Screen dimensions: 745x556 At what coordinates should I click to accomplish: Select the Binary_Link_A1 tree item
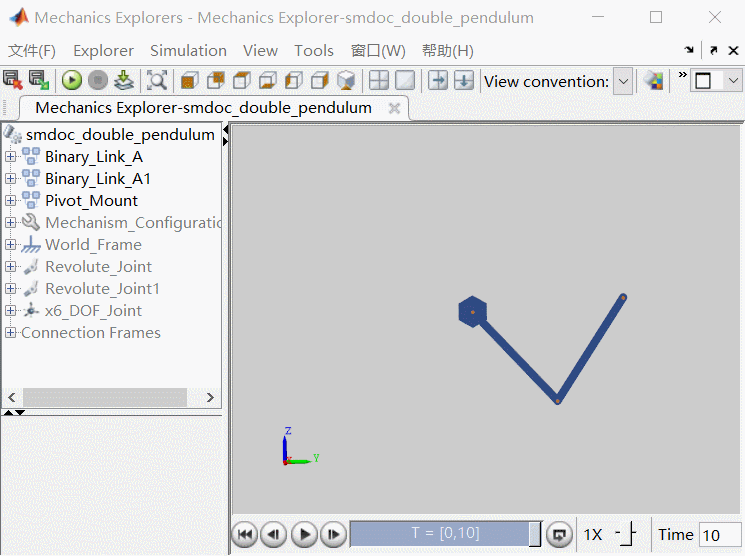point(97,179)
